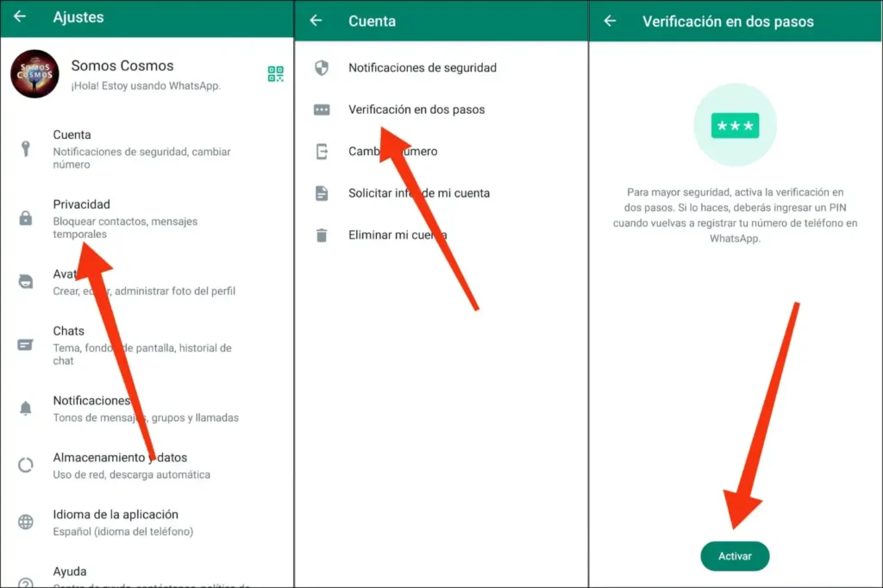
Task: Go back from the Cuenta screen
Action: pos(316,21)
